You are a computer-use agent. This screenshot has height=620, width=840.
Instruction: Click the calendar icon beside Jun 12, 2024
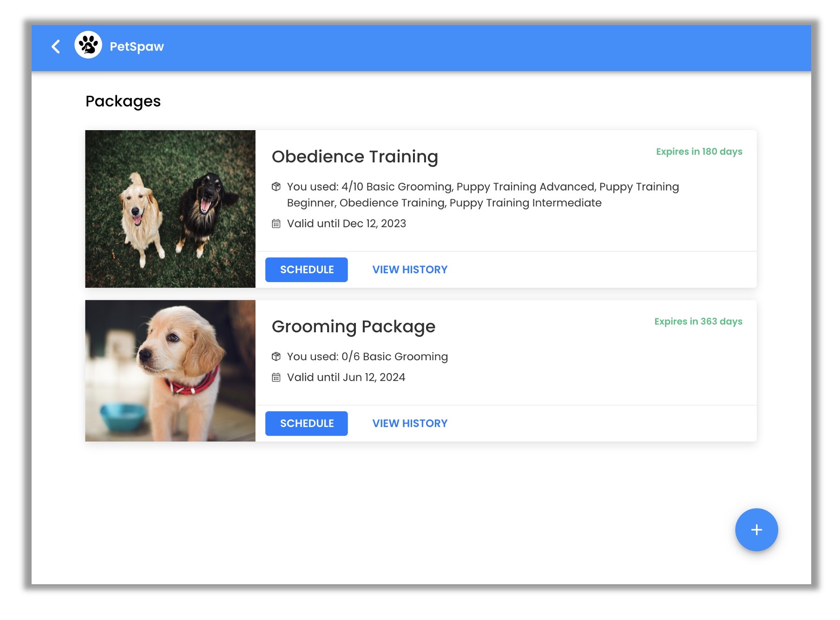coord(276,377)
